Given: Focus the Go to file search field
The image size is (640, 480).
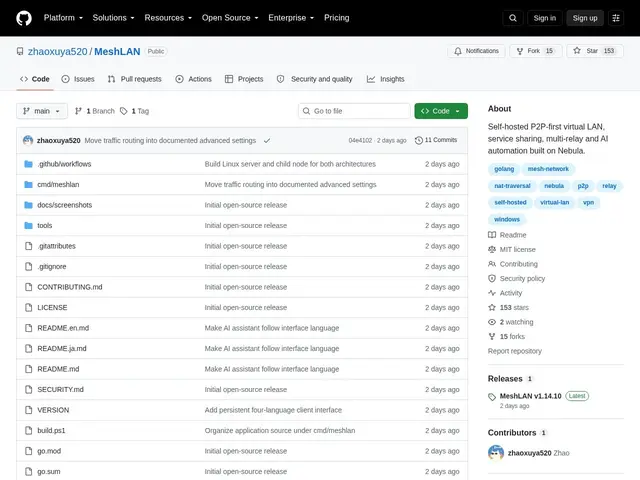Looking at the screenshot, I should click(x=354, y=111).
